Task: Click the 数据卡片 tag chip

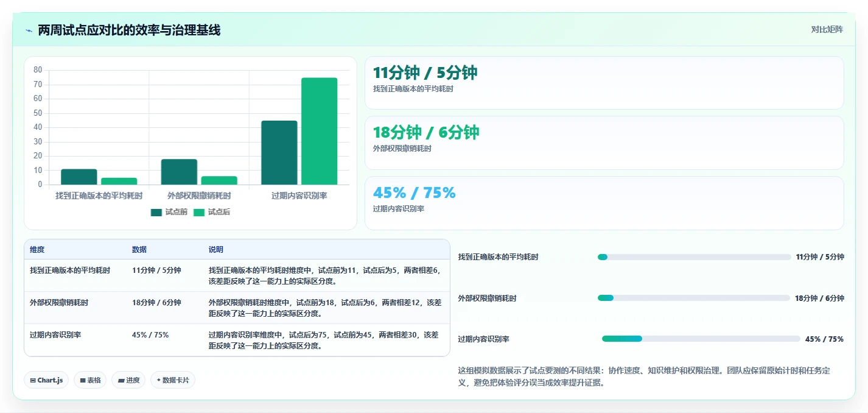Action: [x=173, y=380]
